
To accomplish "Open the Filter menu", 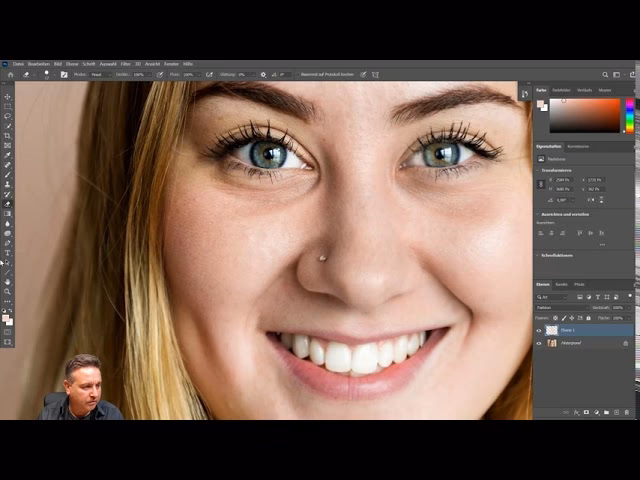I will click(124, 64).
